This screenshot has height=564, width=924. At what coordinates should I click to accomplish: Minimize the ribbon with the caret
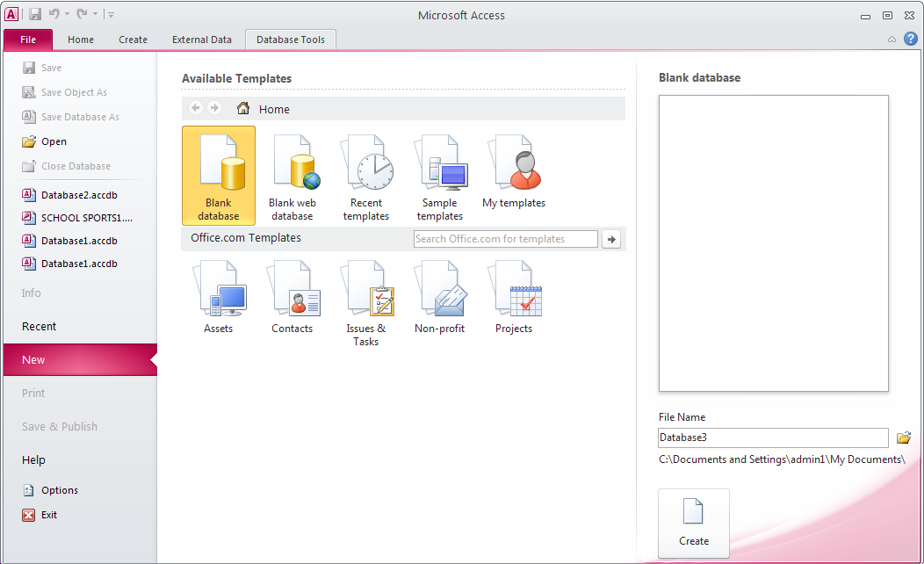pos(892,40)
